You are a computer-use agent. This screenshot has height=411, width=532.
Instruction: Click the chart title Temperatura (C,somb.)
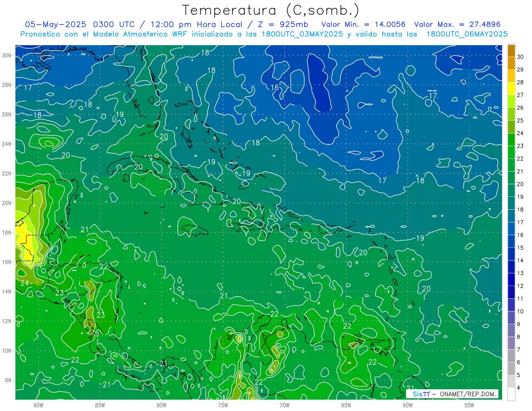(270, 10)
